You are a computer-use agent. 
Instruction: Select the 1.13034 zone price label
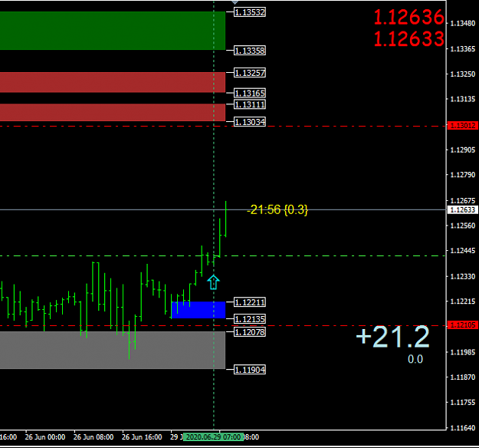pos(250,121)
